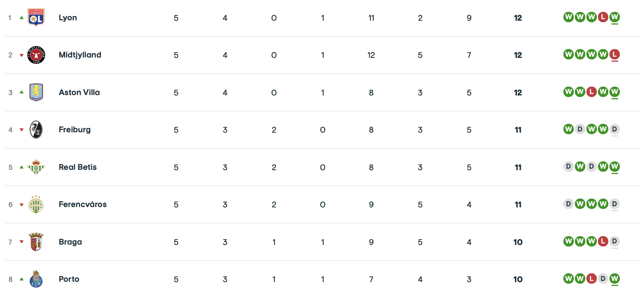Click the Real Betis club crest
This screenshot has width=644, height=299.
click(36, 167)
